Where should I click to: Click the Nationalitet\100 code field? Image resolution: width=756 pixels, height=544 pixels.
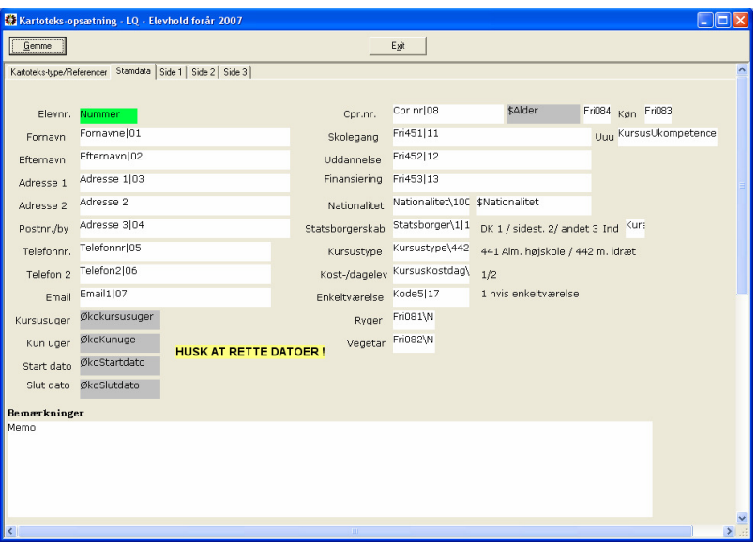pos(431,205)
